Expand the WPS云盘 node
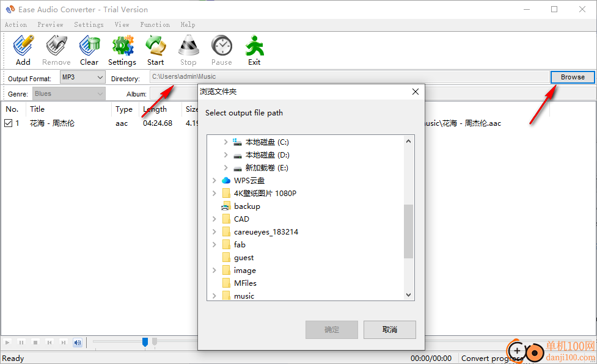 214,180
